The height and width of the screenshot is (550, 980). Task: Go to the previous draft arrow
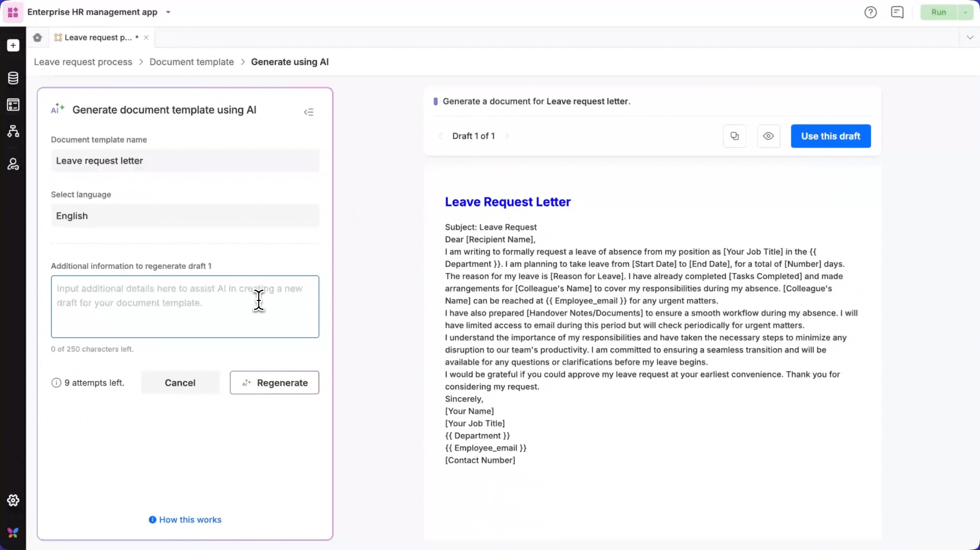(x=441, y=136)
